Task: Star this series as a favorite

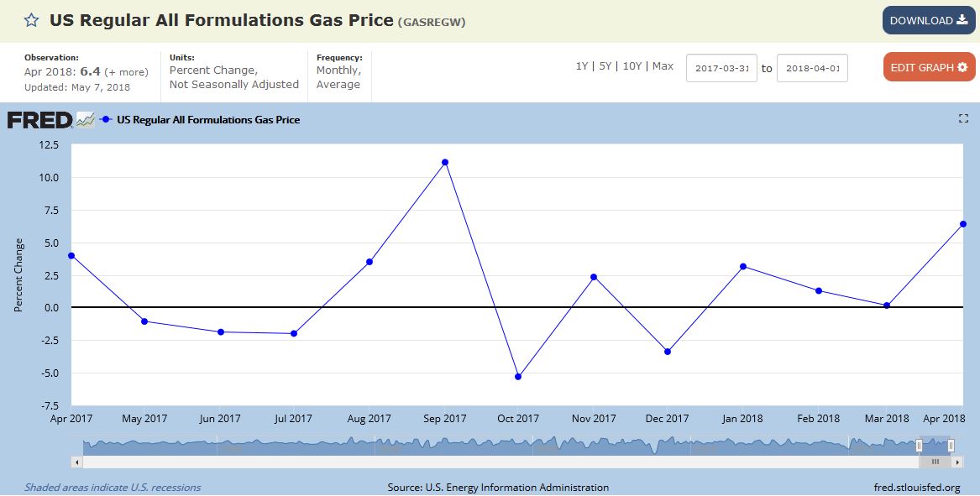Action: pyautogui.click(x=31, y=20)
